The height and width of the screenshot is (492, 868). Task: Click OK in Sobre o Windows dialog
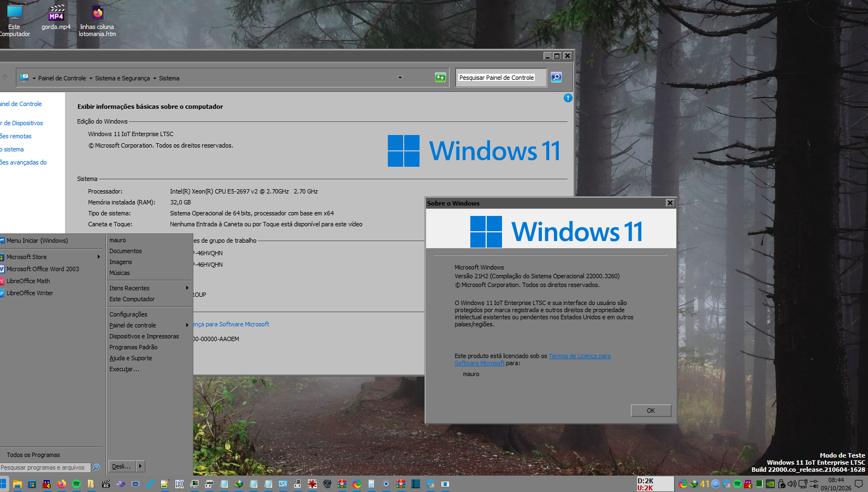[651, 411]
